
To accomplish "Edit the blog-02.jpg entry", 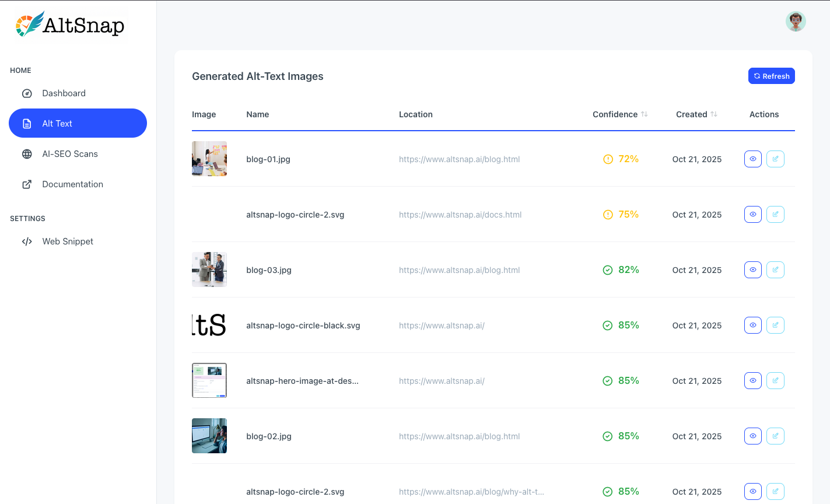I will pos(775,436).
